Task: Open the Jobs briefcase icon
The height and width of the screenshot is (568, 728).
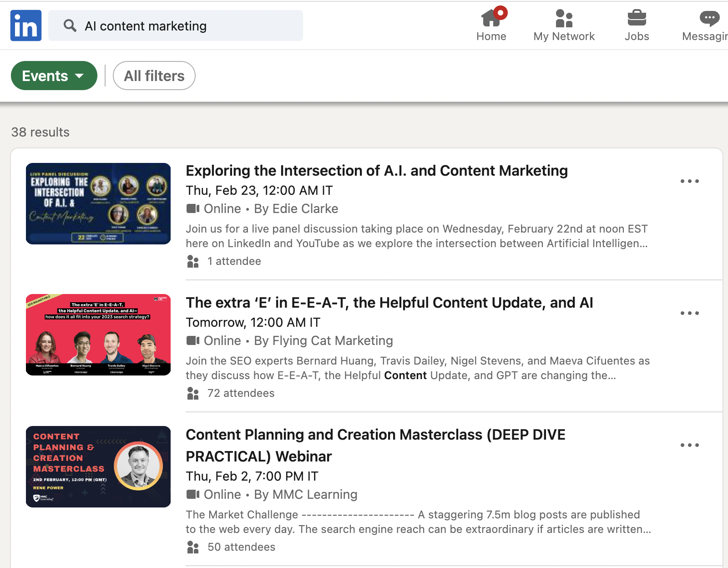Action: 637,19
